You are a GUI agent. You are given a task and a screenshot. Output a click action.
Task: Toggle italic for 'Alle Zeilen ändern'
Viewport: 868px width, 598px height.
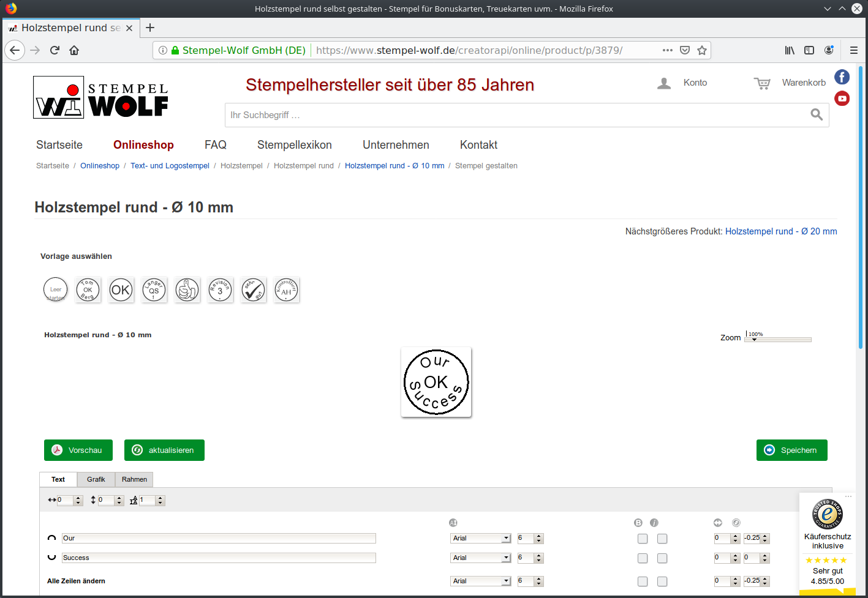pos(662,581)
